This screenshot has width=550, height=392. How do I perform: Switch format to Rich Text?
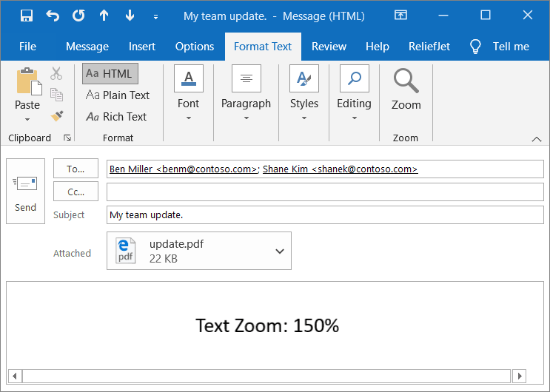[116, 116]
